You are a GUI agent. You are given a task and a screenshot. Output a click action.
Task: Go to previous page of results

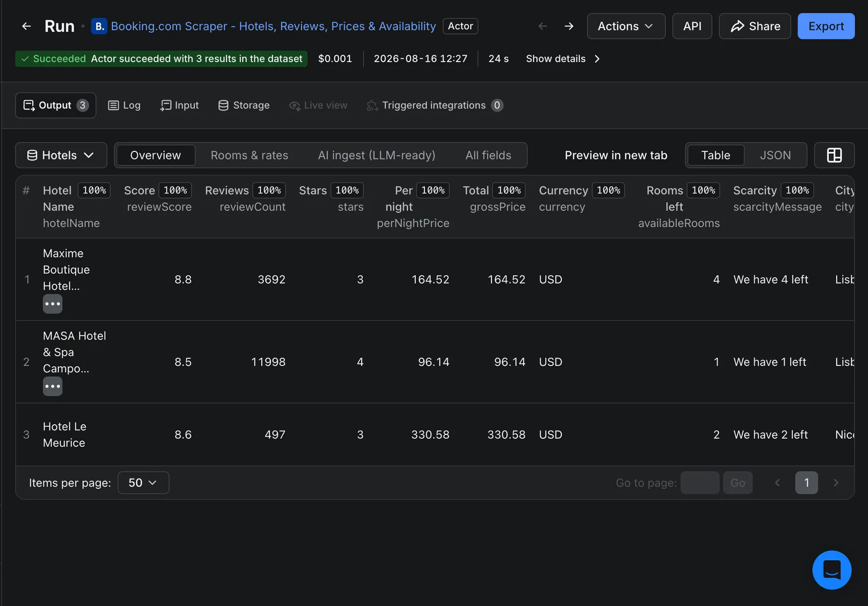(x=777, y=483)
